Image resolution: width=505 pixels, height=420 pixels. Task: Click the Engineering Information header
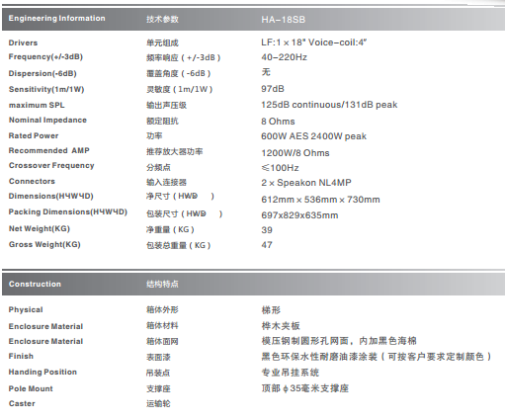click(56, 19)
